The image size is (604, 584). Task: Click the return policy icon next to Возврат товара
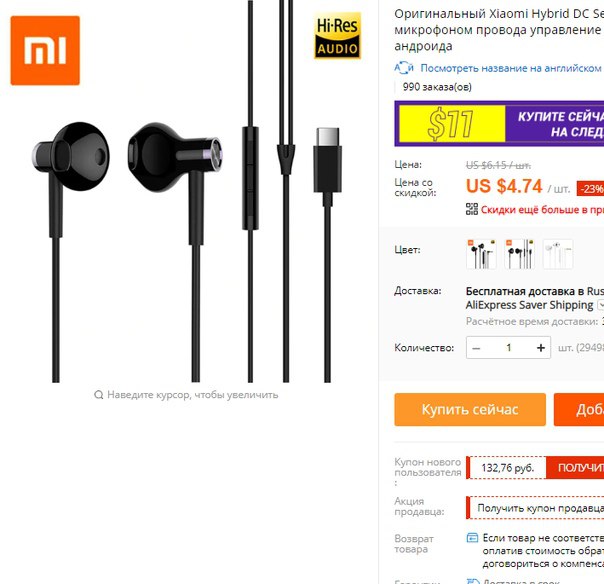[x=472, y=537]
